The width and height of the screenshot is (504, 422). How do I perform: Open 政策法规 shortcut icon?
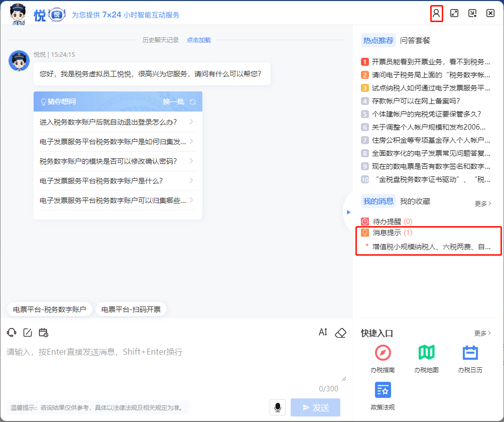[383, 390]
